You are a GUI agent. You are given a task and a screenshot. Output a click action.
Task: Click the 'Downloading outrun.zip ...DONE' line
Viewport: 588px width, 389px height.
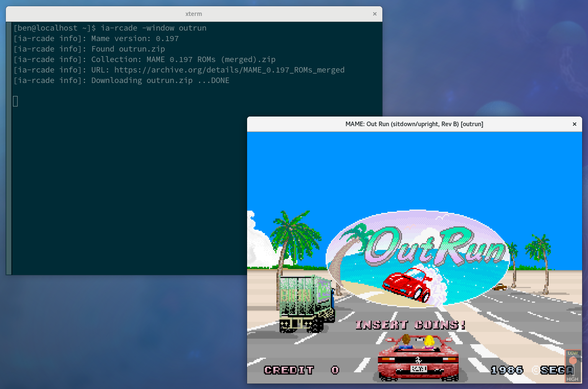(x=160, y=80)
